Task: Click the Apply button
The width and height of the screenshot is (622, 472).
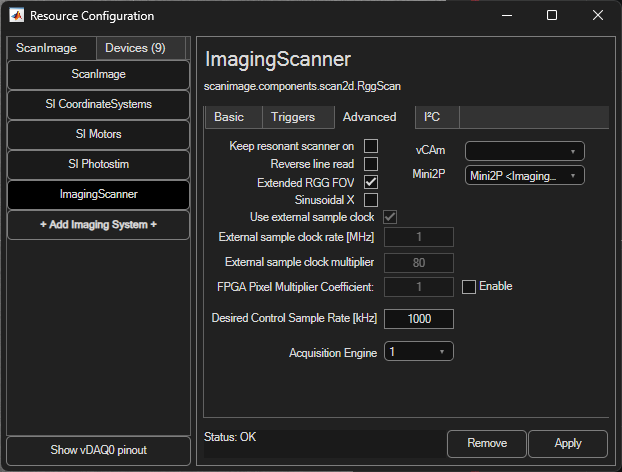Action: pyautogui.click(x=568, y=443)
